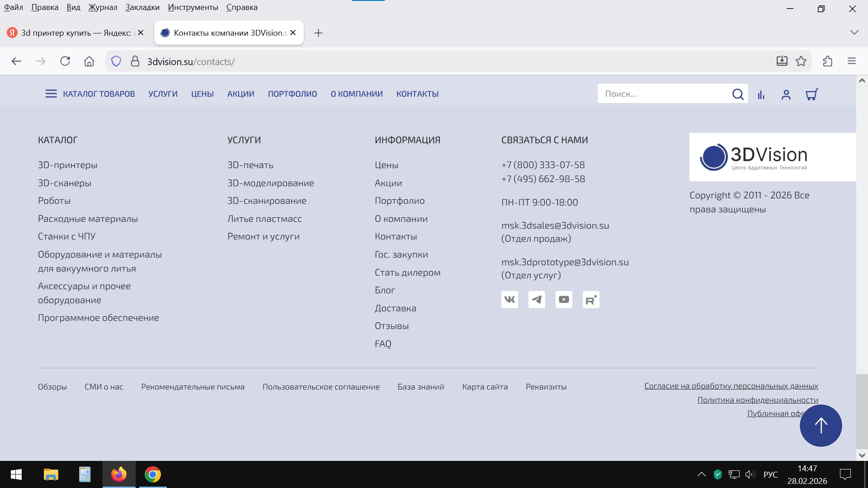Expand the list all tabs chevron

854,33
